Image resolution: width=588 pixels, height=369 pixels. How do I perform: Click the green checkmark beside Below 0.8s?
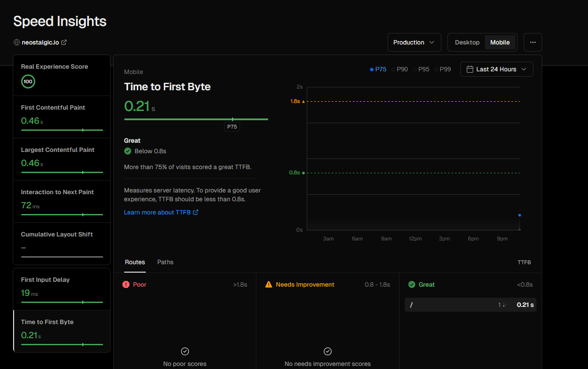tap(128, 151)
